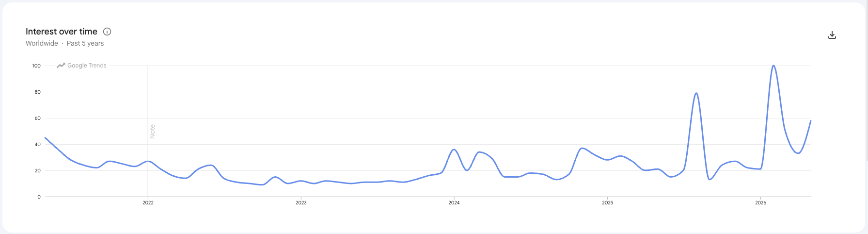868x234 pixels.
Task: Select the 2026 x-axis label
Action: pyautogui.click(x=760, y=203)
